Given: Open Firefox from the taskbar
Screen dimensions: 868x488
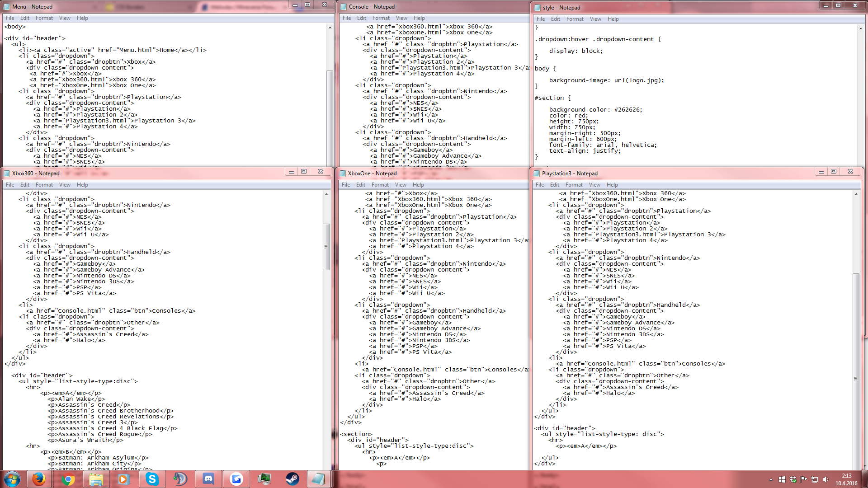Looking at the screenshot, I should (39, 479).
